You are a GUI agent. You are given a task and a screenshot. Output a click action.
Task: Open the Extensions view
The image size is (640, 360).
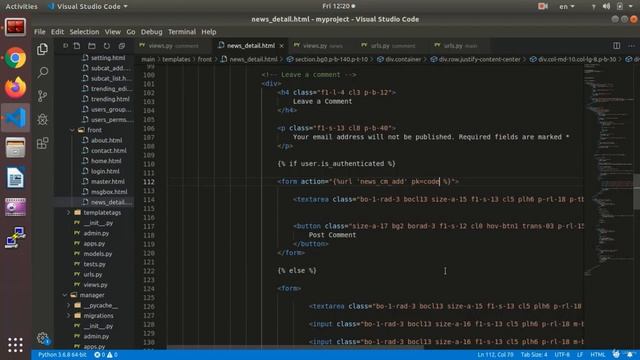click(42, 143)
